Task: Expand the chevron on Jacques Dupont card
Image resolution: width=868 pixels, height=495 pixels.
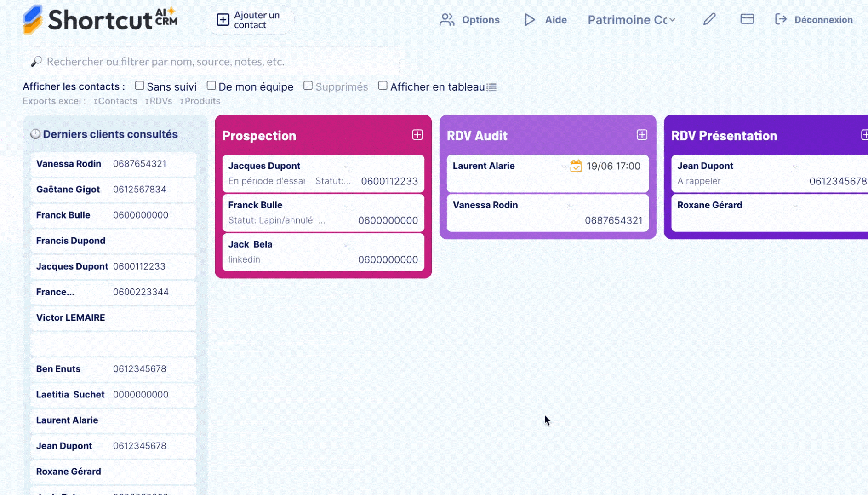Action: (346, 167)
